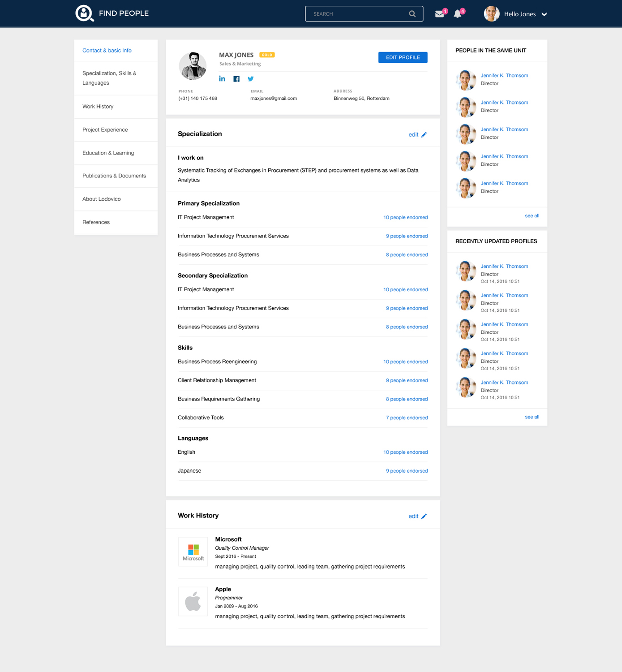Click Max Jones's profile photo
Viewport: 622px width, 672px height.
tap(193, 66)
